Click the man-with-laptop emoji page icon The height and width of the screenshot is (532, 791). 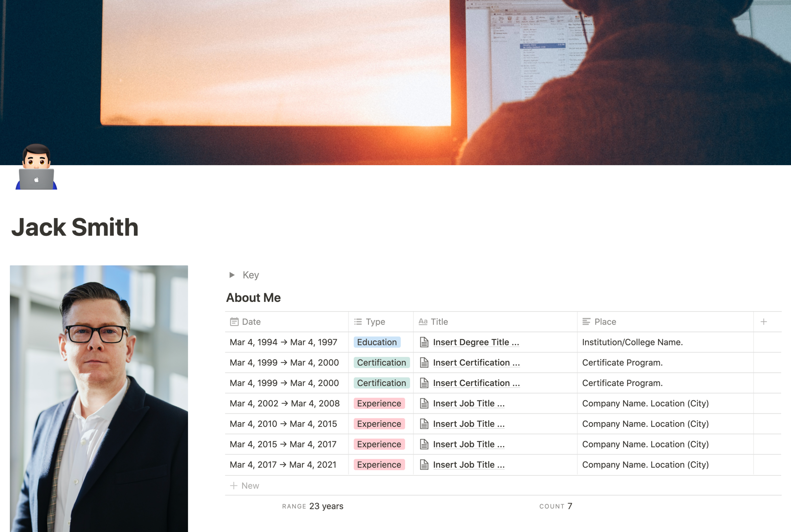pos(36,167)
